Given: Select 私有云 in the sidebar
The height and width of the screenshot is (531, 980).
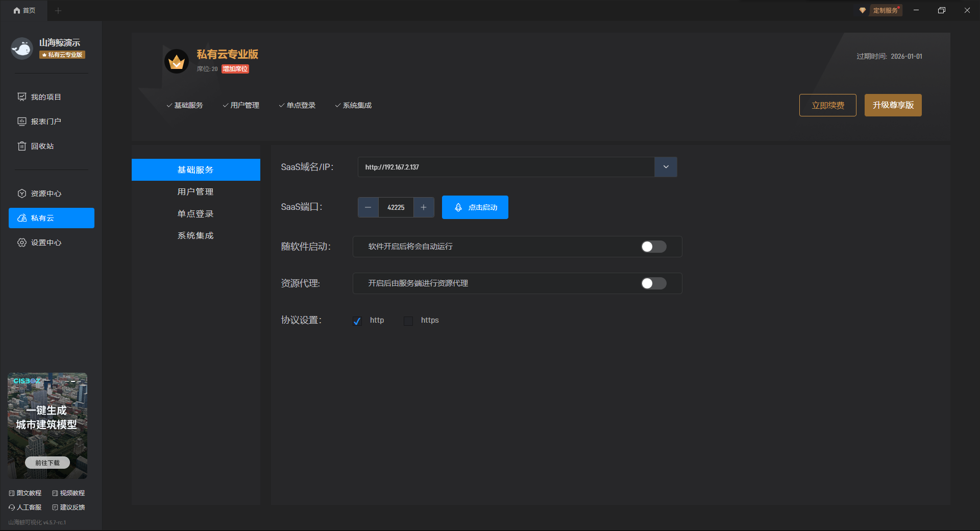Looking at the screenshot, I should point(51,218).
